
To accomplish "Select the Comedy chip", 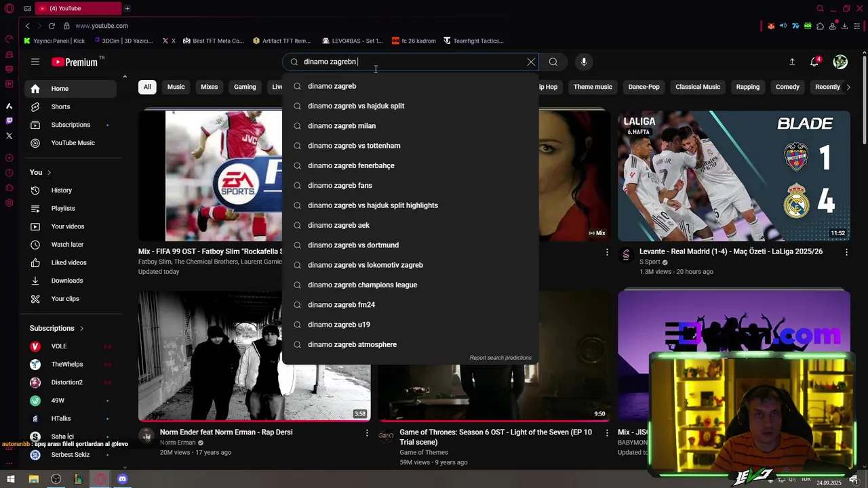I will pyautogui.click(x=787, y=87).
